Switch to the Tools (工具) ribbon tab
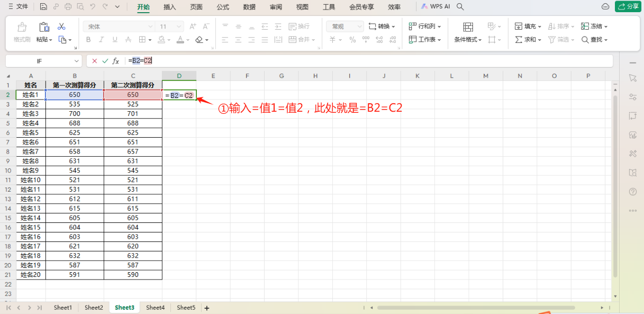The height and width of the screenshot is (314, 644). pos(329,7)
